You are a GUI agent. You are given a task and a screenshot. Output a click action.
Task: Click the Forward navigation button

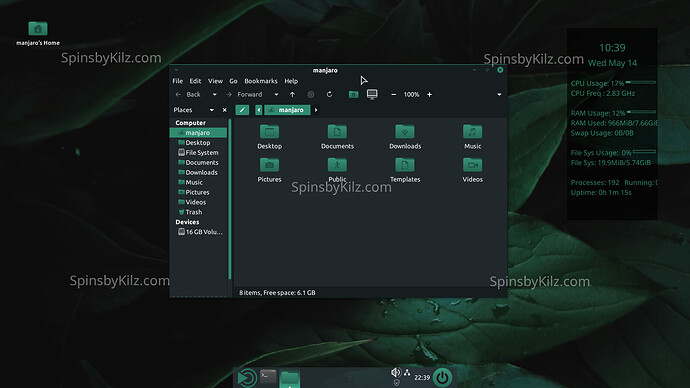[245, 94]
